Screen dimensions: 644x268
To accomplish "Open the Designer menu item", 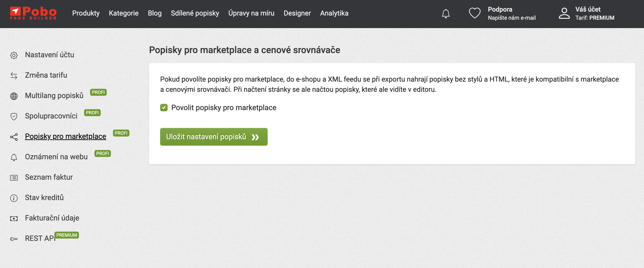I will [x=297, y=13].
